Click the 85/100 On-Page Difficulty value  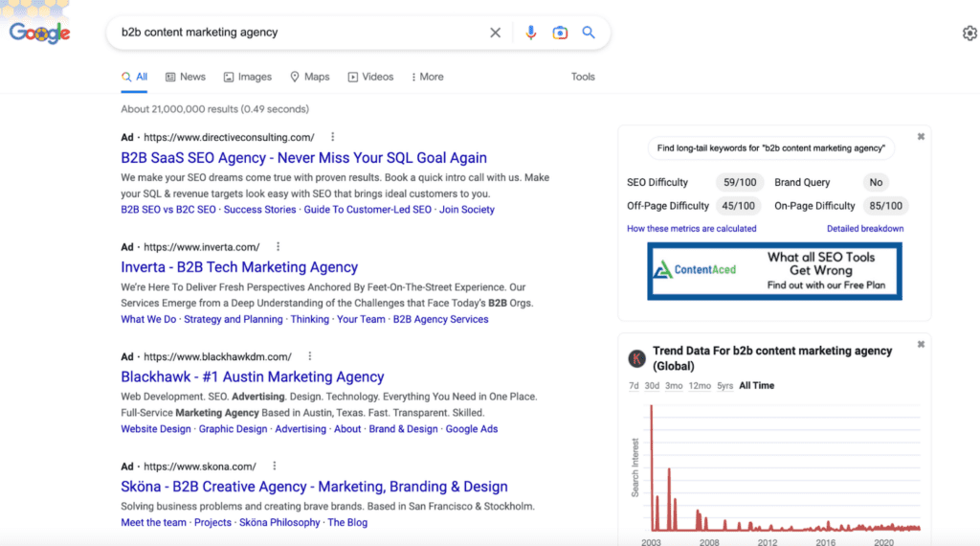(x=885, y=206)
